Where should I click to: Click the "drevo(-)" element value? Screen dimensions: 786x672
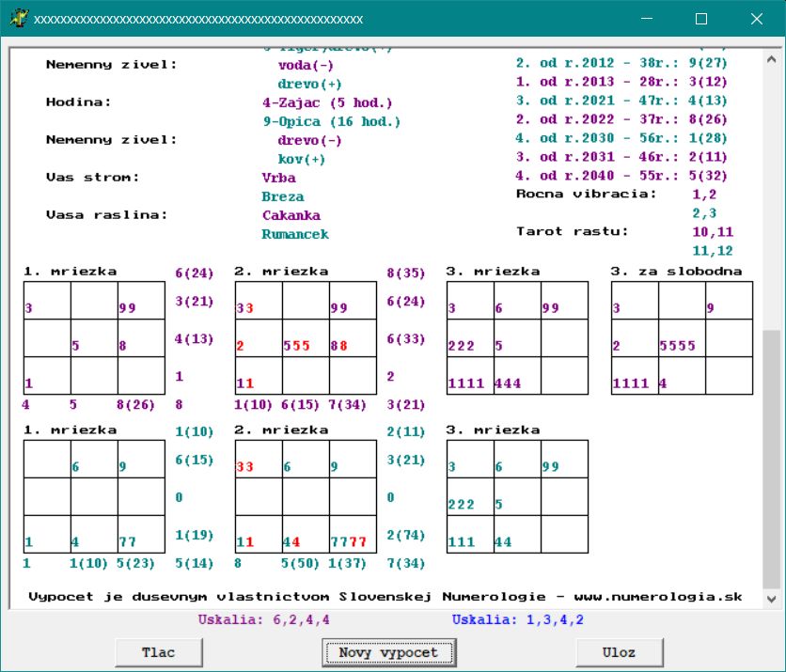coord(309,140)
